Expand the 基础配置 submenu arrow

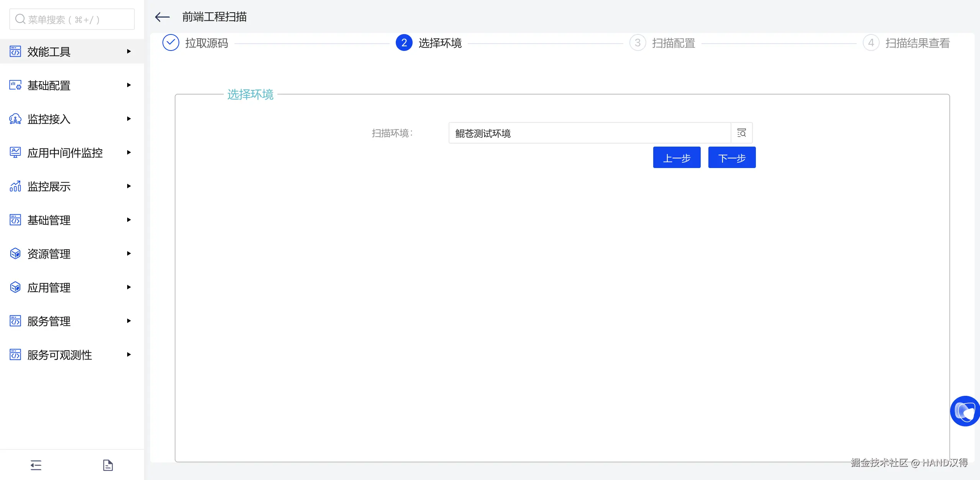(x=129, y=85)
